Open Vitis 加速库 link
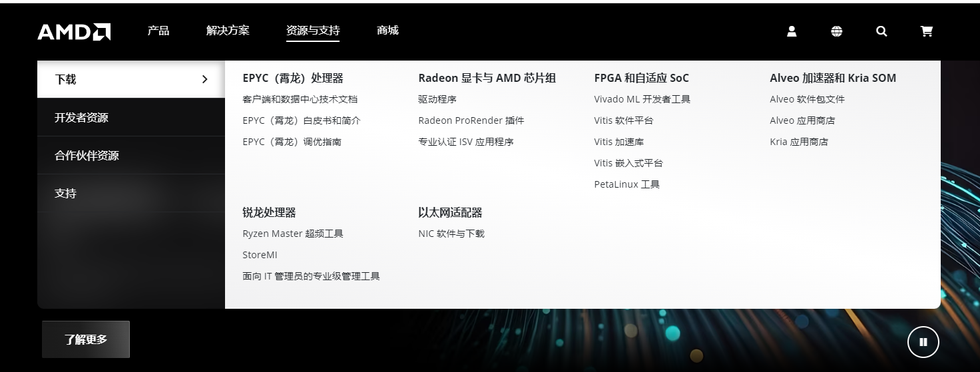The image size is (980, 372). pos(619,142)
